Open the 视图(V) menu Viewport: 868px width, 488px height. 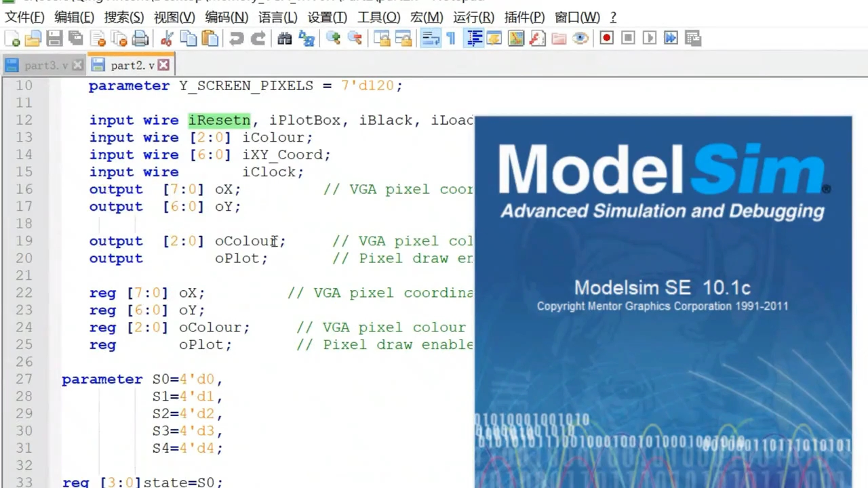click(x=174, y=17)
